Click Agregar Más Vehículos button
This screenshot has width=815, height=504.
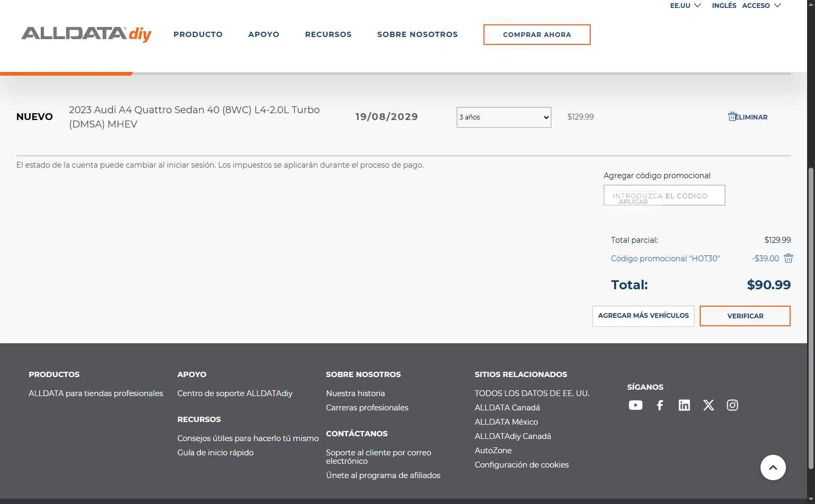click(643, 316)
